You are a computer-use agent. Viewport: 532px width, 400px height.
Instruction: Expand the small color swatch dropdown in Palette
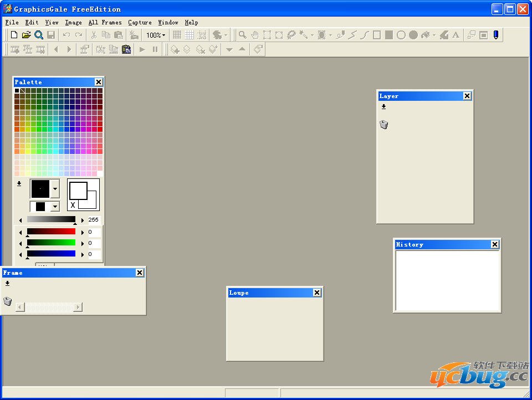55,207
